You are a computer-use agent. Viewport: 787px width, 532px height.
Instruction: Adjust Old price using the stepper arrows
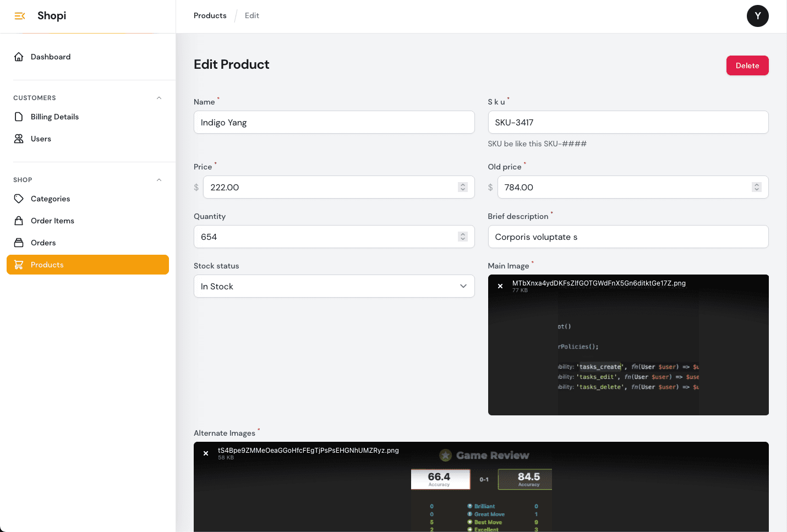click(757, 187)
